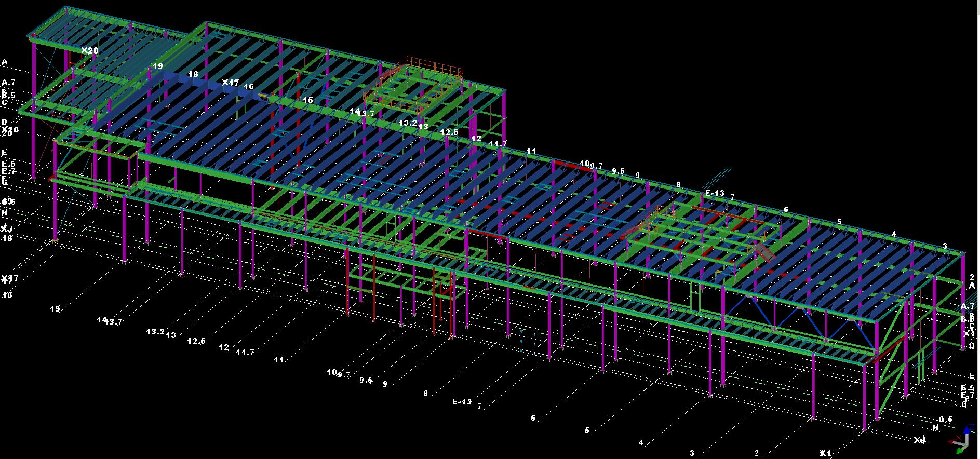Select left-side grid label "E.5"

[9, 164]
